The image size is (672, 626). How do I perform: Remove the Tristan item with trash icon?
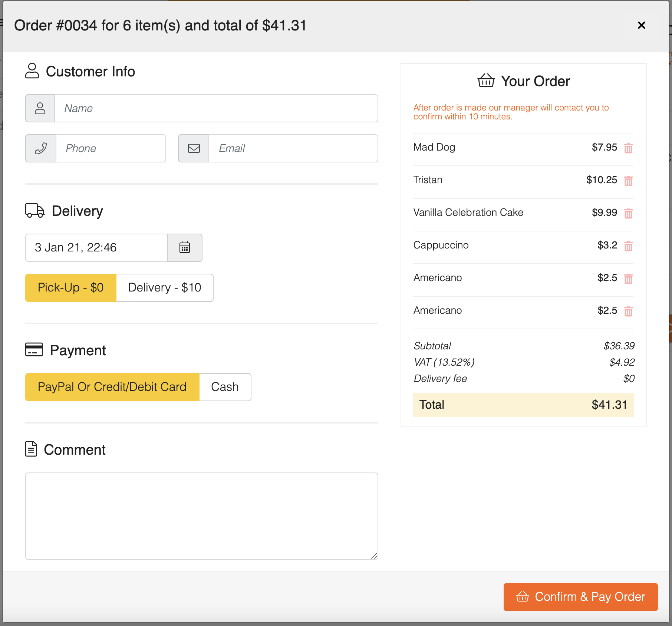tap(628, 181)
